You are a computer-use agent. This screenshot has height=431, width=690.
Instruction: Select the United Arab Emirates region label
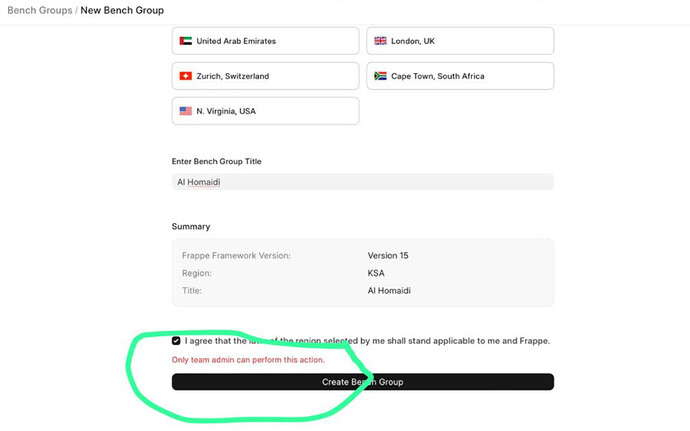pyautogui.click(x=236, y=41)
